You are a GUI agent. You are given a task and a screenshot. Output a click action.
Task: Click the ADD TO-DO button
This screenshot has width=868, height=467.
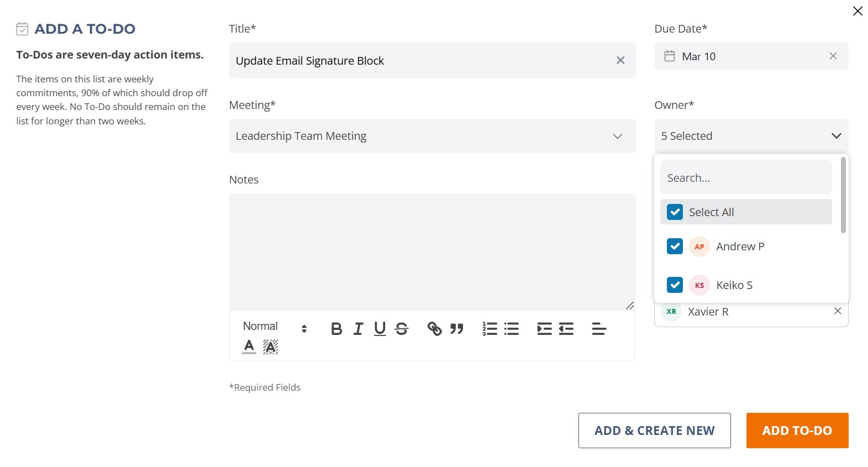pyautogui.click(x=797, y=431)
